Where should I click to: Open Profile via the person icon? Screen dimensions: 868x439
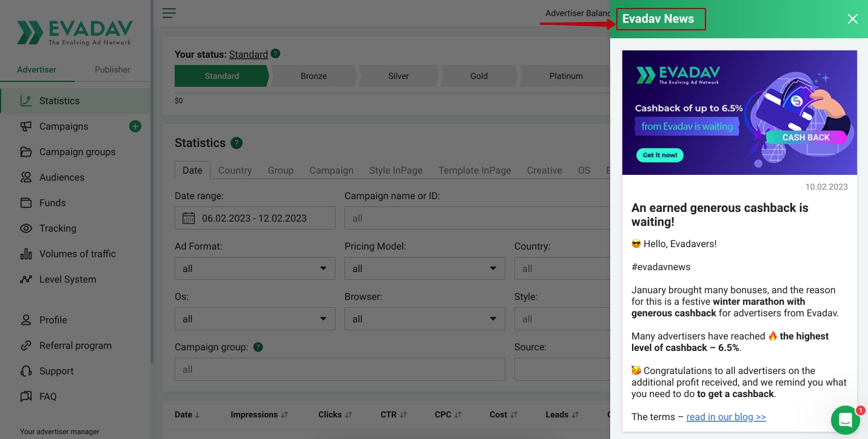tap(26, 320)
